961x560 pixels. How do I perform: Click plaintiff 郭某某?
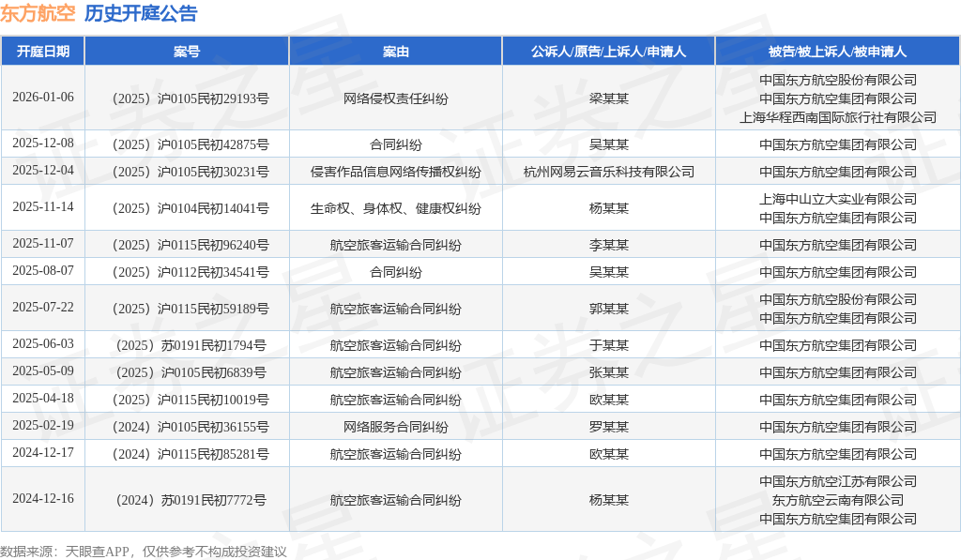click(608, 309)
